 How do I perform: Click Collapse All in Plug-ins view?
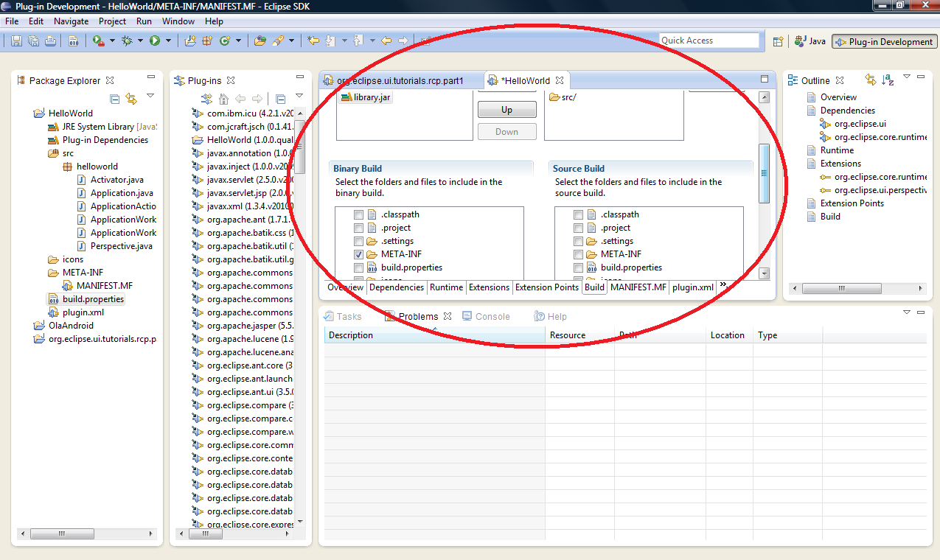(280, 98)
